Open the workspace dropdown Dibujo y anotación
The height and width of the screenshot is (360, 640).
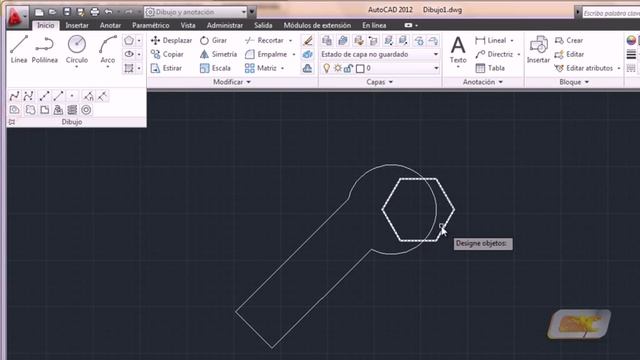point(196,12)
